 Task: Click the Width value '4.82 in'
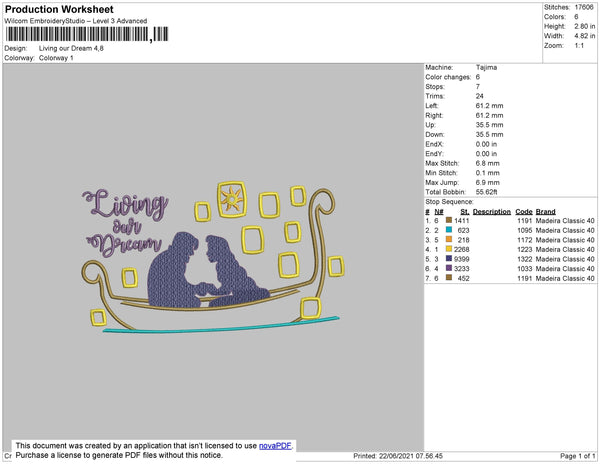click(x=585, y=36)
